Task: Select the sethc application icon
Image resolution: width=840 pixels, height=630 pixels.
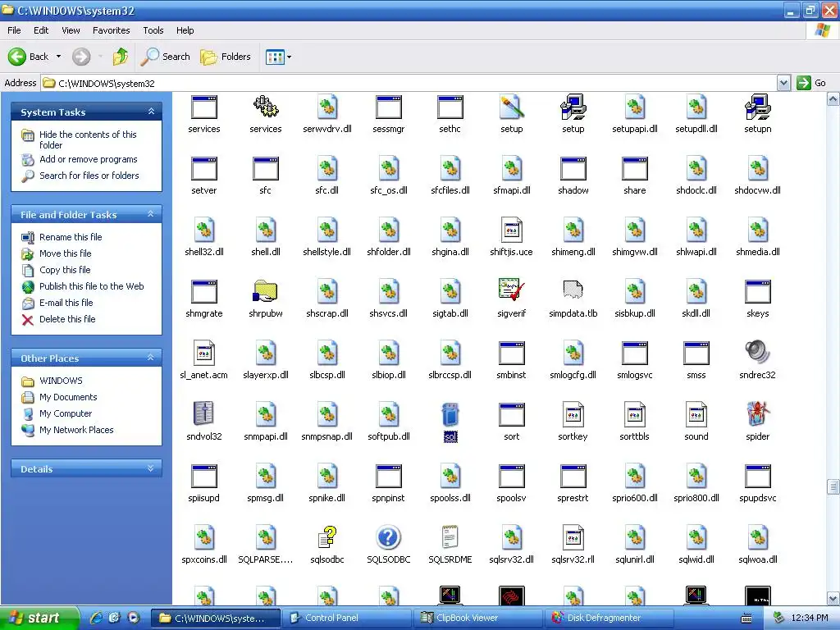Action: coord(450,107)
